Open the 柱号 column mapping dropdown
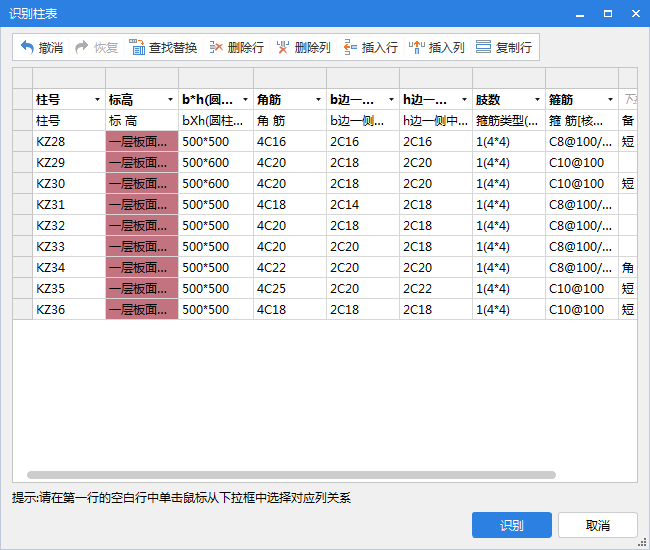650x550 pixels. (x=97, y=99)
